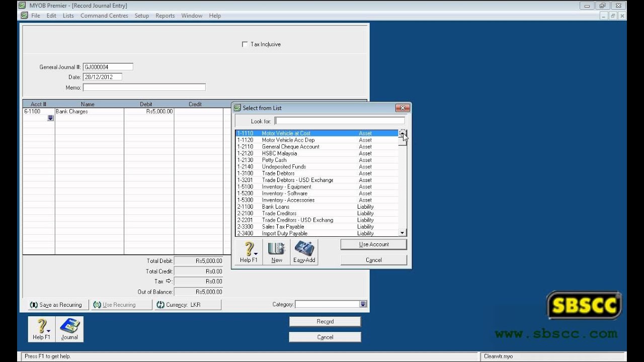Select Inventory - Accessories row
644x362 pixels.
tap(317, 200)
